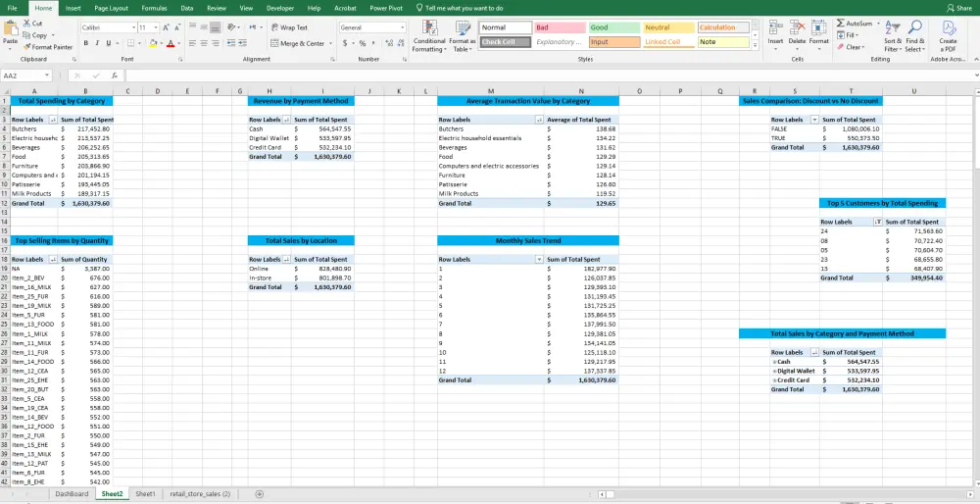Align cell text to the left

192,43
